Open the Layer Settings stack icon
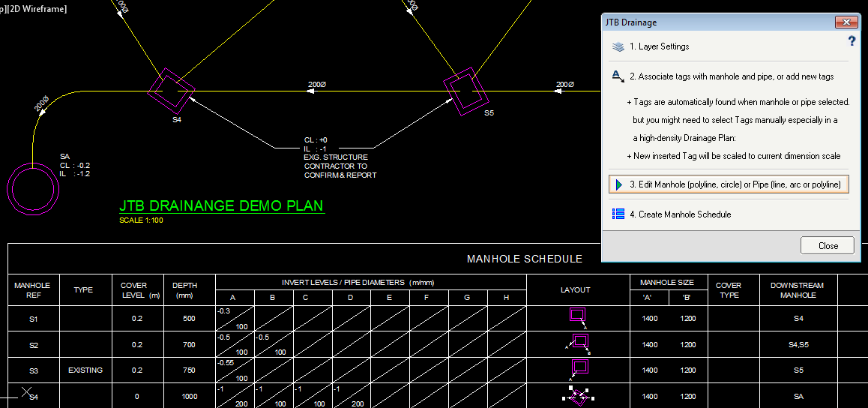Screen dimensions: 868x408 (618, 46)
